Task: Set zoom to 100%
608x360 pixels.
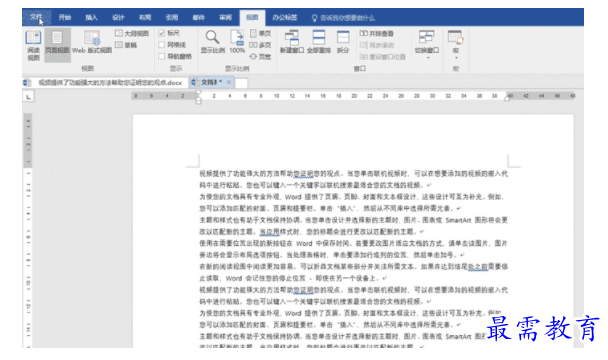Action: click(x=237, y=42)
